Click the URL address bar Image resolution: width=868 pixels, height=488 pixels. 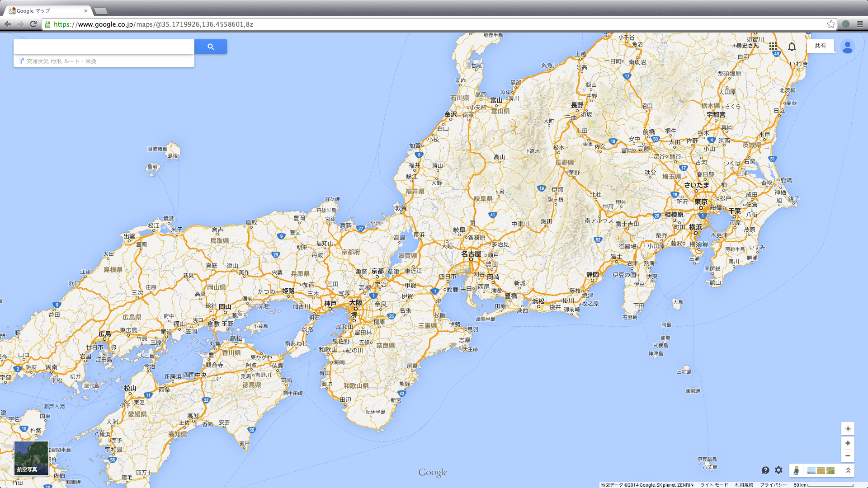439,24
